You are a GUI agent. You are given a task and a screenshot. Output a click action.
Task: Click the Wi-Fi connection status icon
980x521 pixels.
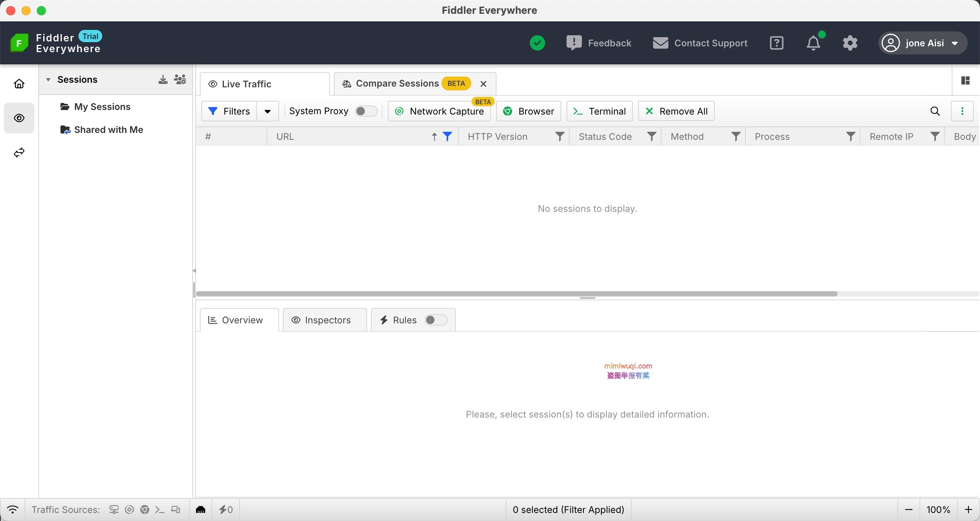click(x=13, y=510)
